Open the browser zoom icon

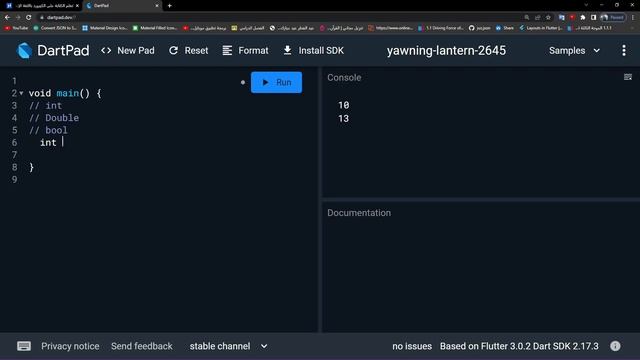coord(527,17)
